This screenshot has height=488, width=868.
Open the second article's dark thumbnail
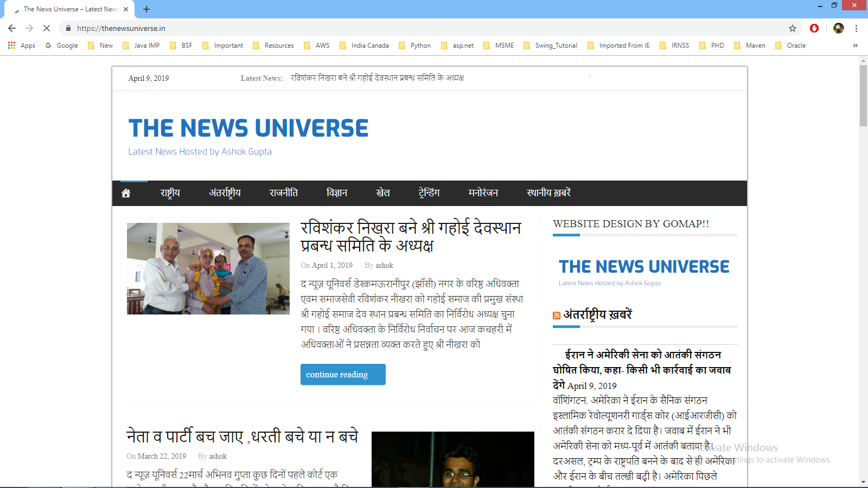[x=453, y=459]
